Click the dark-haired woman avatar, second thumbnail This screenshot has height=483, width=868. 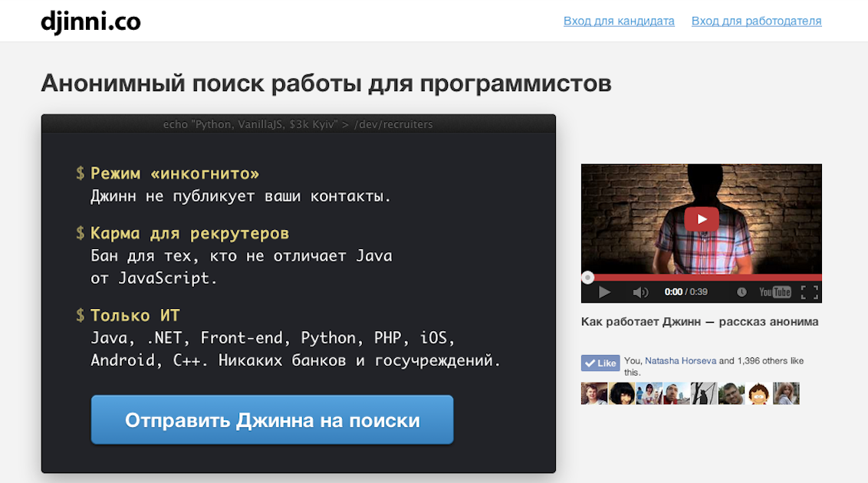[x=622, y=393]
